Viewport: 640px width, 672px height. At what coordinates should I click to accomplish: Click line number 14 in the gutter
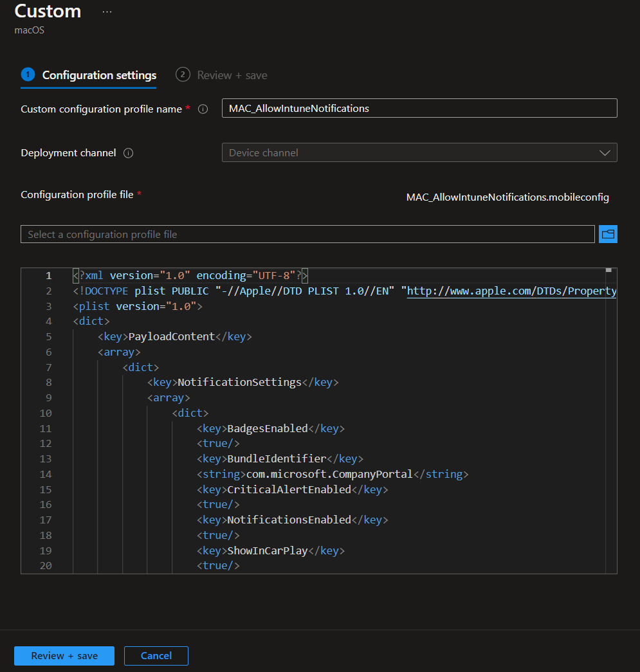click(x=46, y=475)
